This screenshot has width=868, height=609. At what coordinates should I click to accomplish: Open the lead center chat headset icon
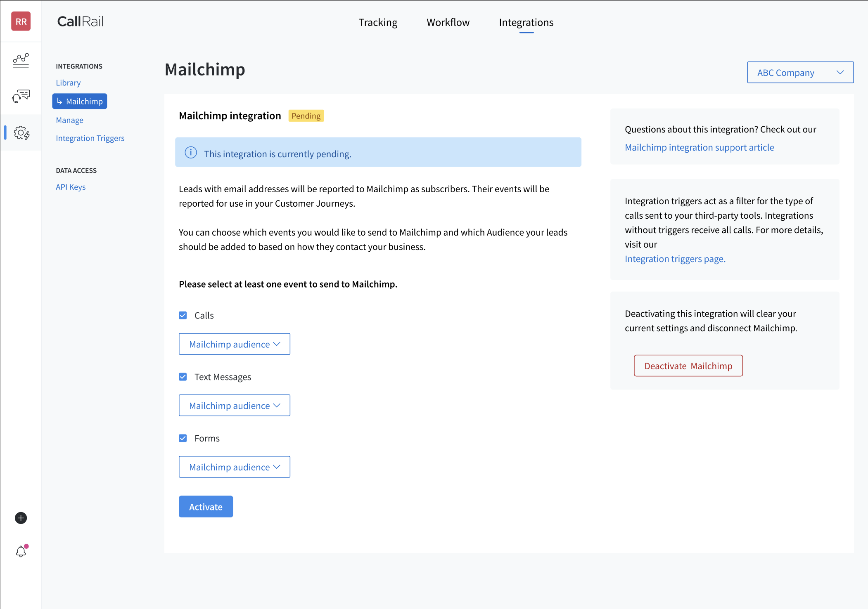[x=21, y=96]
